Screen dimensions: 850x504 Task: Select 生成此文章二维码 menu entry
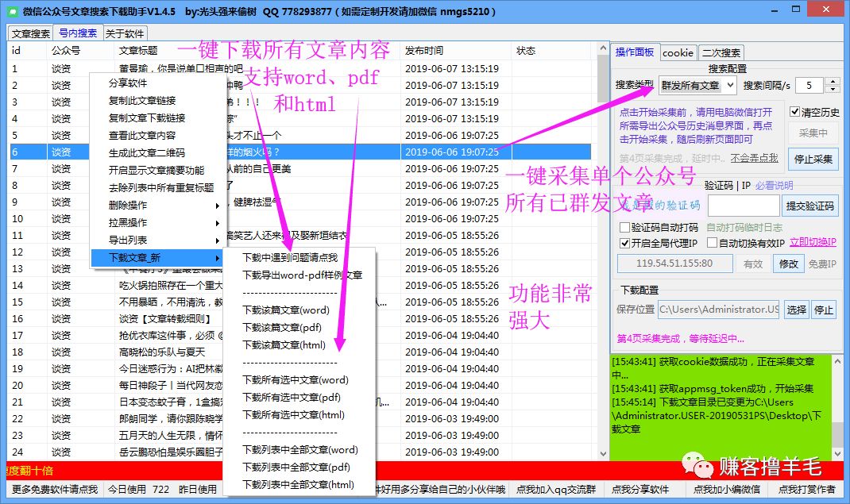point(158,152)
